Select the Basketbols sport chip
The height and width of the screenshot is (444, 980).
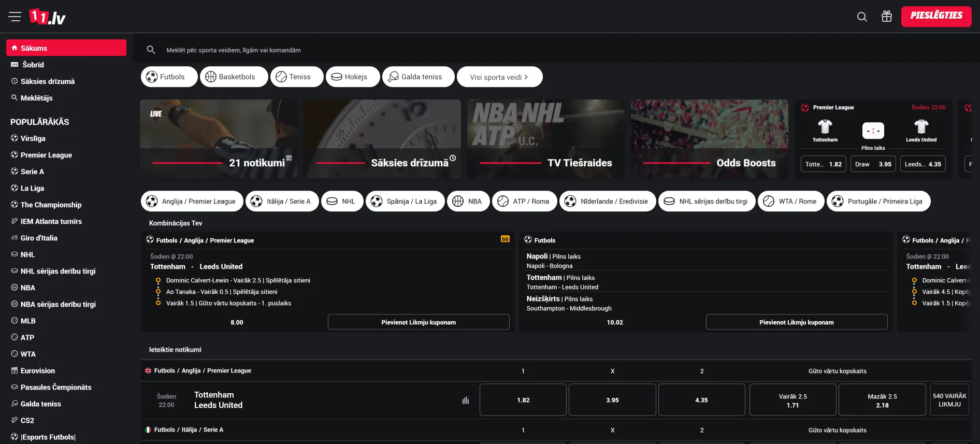tap(234, 77)
